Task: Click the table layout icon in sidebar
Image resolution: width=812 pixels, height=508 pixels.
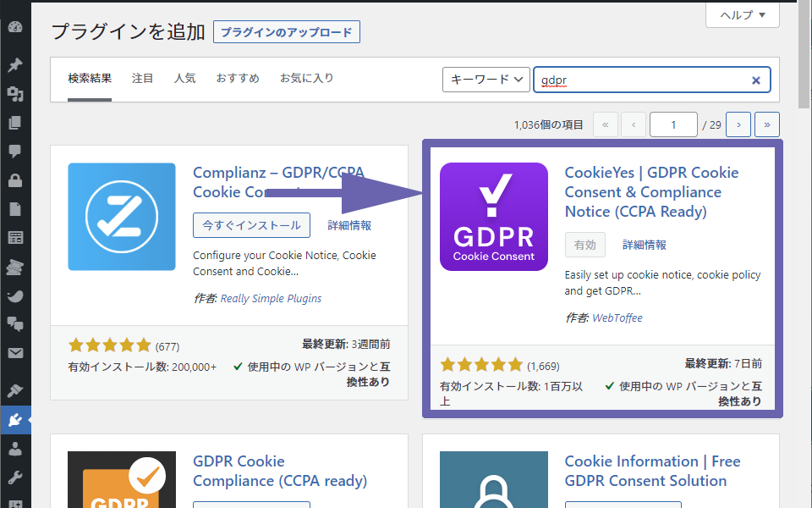Action: tap(15, 238)
